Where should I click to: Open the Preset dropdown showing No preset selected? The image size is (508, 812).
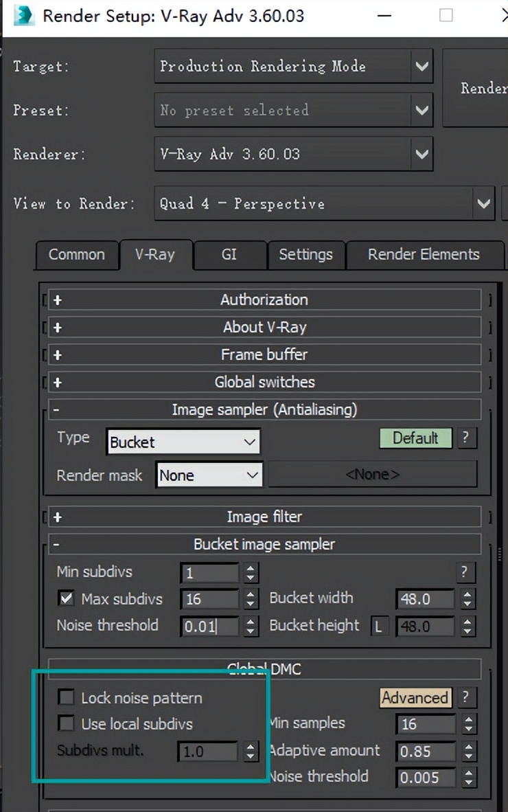pos(293,110)
